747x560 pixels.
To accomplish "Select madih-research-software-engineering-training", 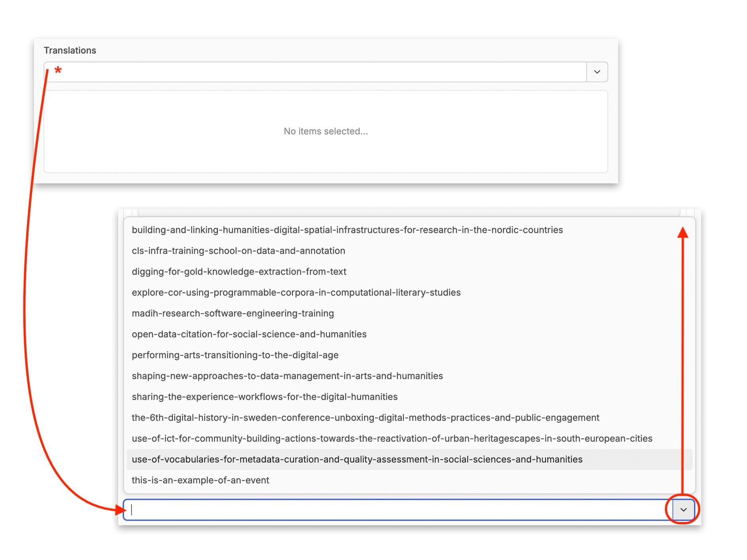I will [x=233, y=313].
